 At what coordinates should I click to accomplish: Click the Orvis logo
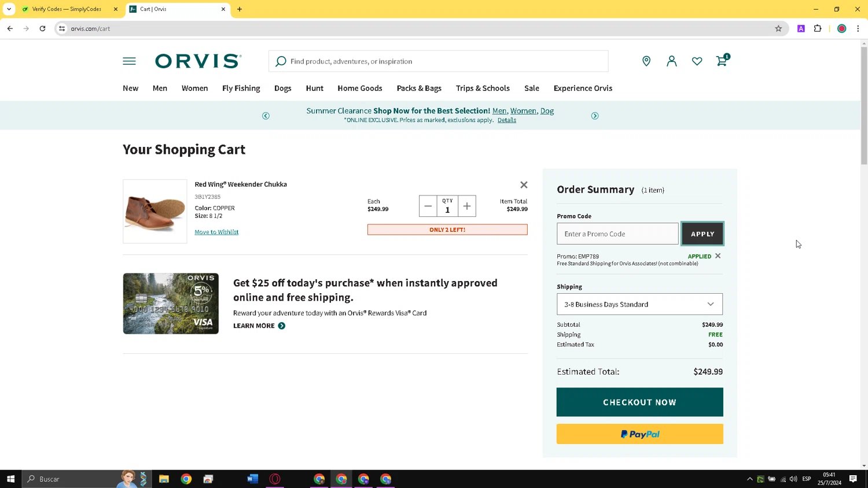(x=198, y=61)
